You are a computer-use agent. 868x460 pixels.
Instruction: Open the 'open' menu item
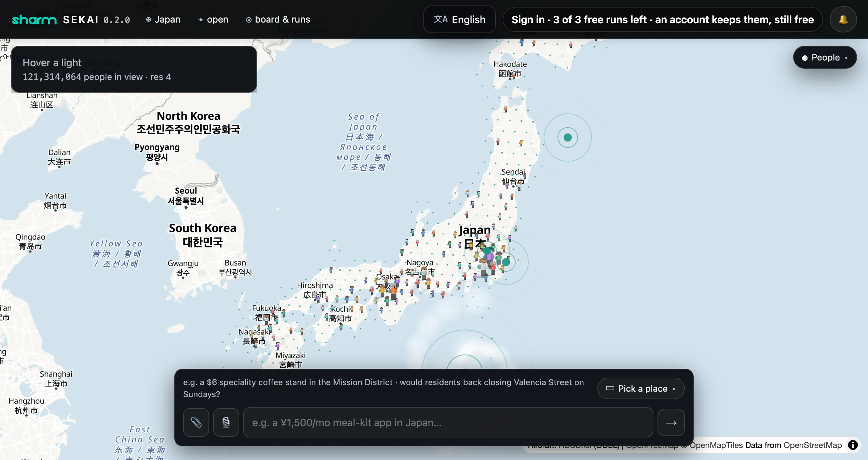coord(213,19)
